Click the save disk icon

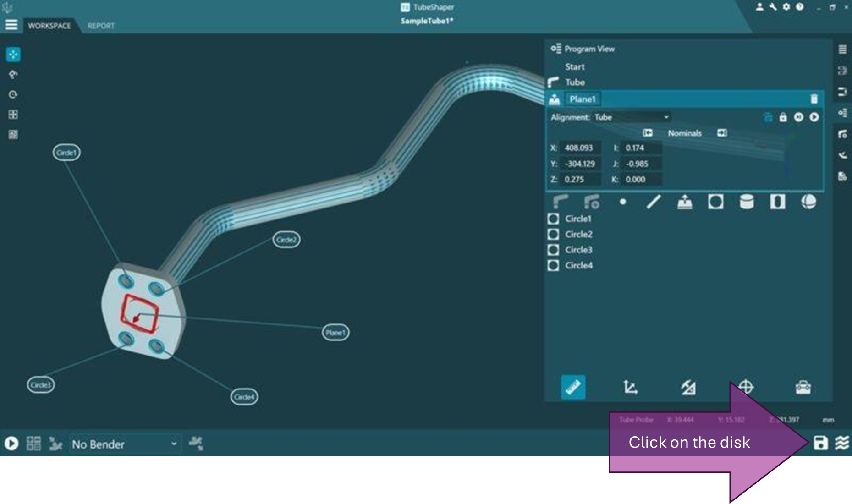pos(820,443)
